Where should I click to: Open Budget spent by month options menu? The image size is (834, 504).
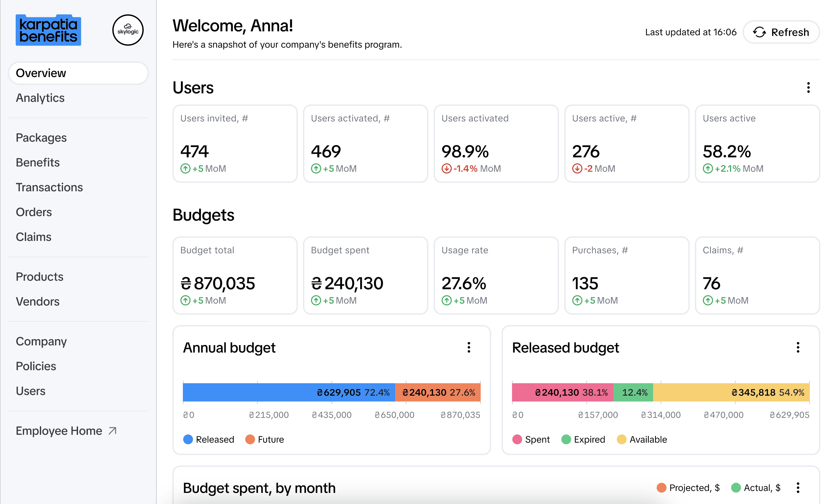pos(798,488)
